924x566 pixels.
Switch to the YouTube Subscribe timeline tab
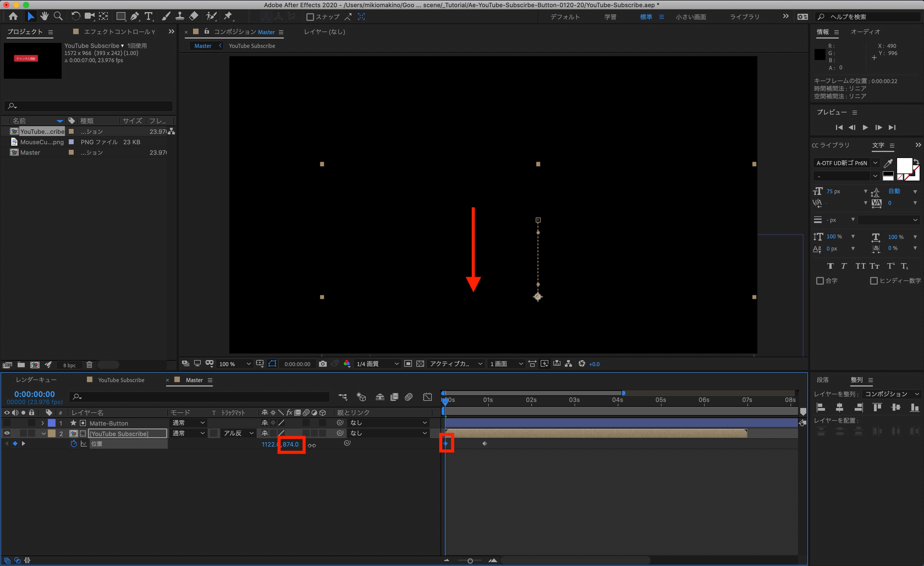click(x=121, y=380)
